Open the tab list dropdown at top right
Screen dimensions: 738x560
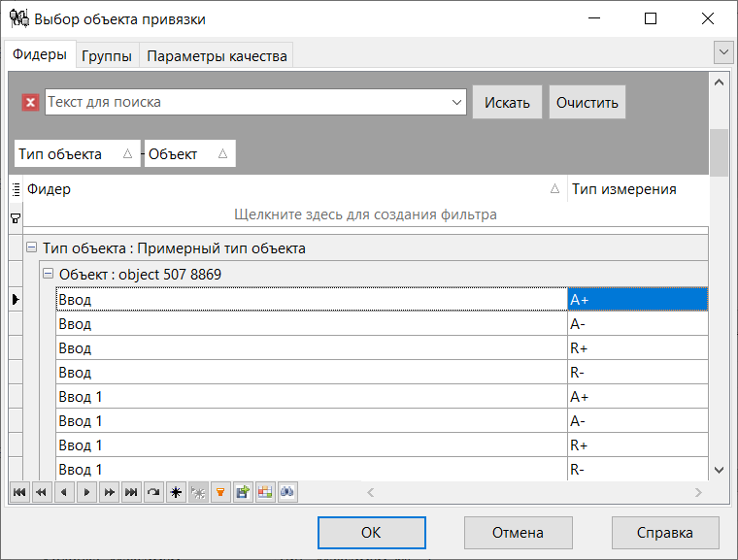(x=722, y=50)
